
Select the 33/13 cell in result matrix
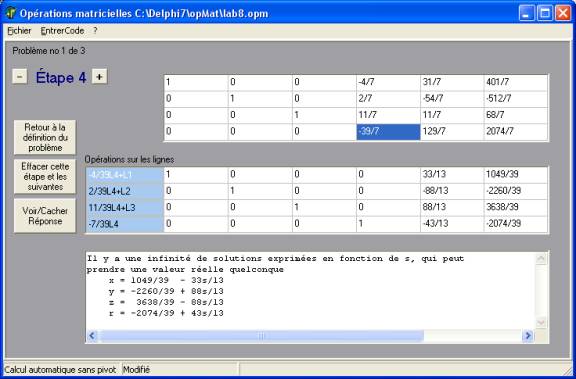point(452,175)
